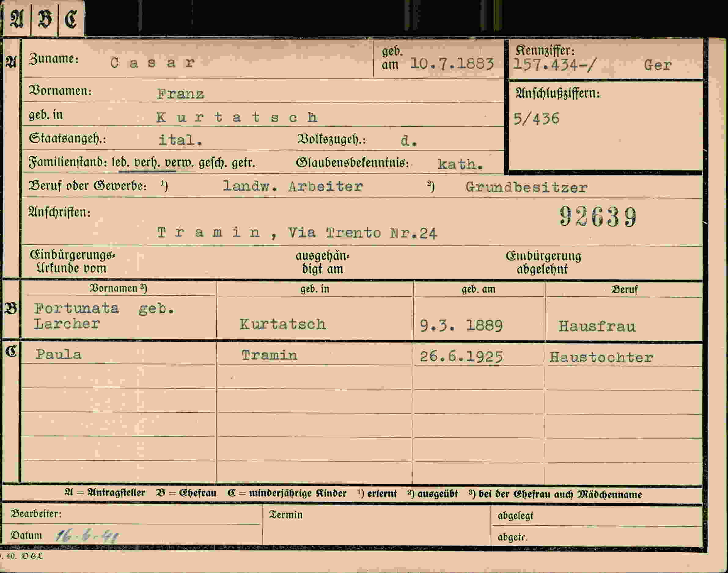Click 'B = Ehefrau' in the legend

pyautogui.click(x=186, y=493)
